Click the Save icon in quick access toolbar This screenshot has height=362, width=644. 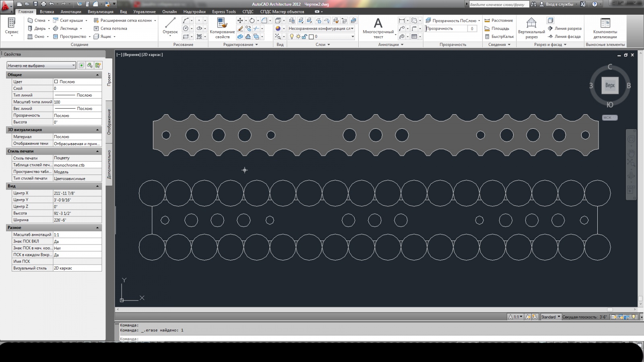35,4
